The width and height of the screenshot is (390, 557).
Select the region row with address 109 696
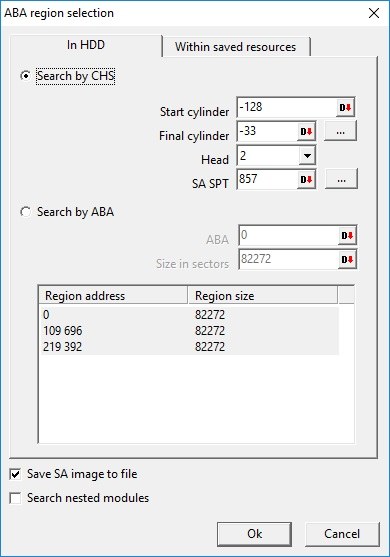(x=189, y=331)
